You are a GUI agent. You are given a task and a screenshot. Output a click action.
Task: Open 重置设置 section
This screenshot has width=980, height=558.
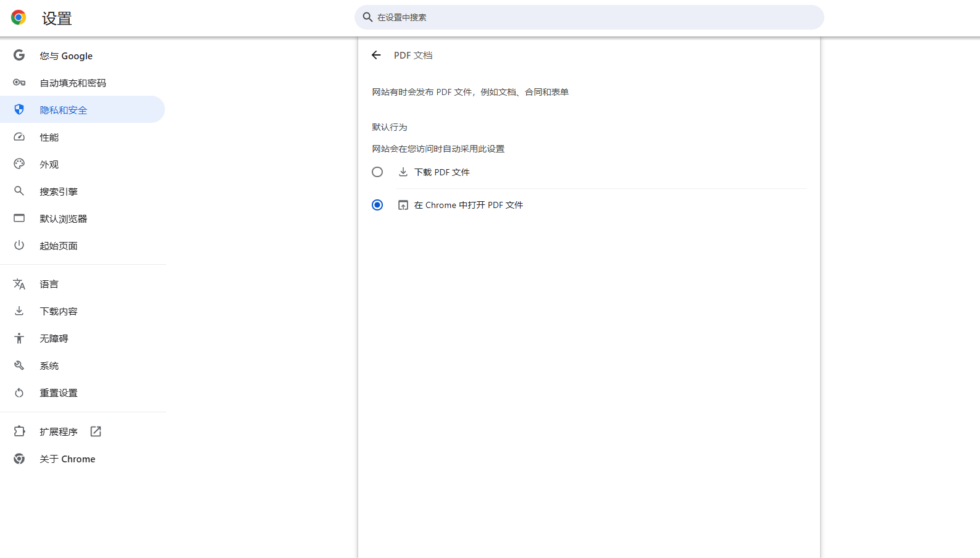pyautogui.click(x=82, y=393)
